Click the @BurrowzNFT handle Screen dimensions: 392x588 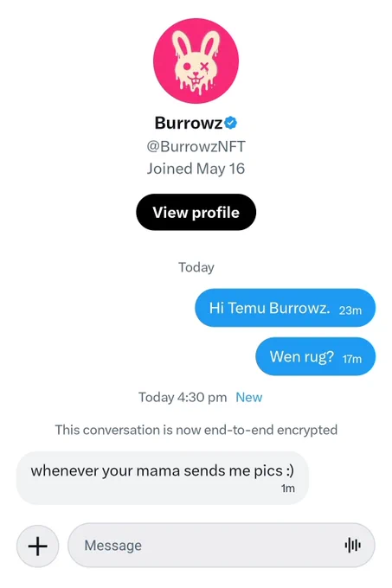tap(196, 146)
